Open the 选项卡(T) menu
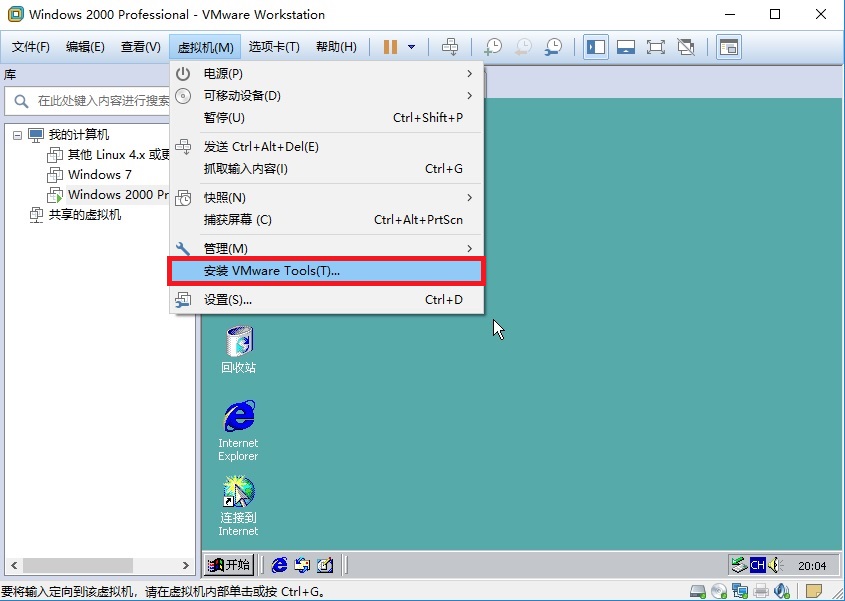Image resolution: width=845 pixels, height=601 pixels. pyautogui.click(x=274, y=47)
